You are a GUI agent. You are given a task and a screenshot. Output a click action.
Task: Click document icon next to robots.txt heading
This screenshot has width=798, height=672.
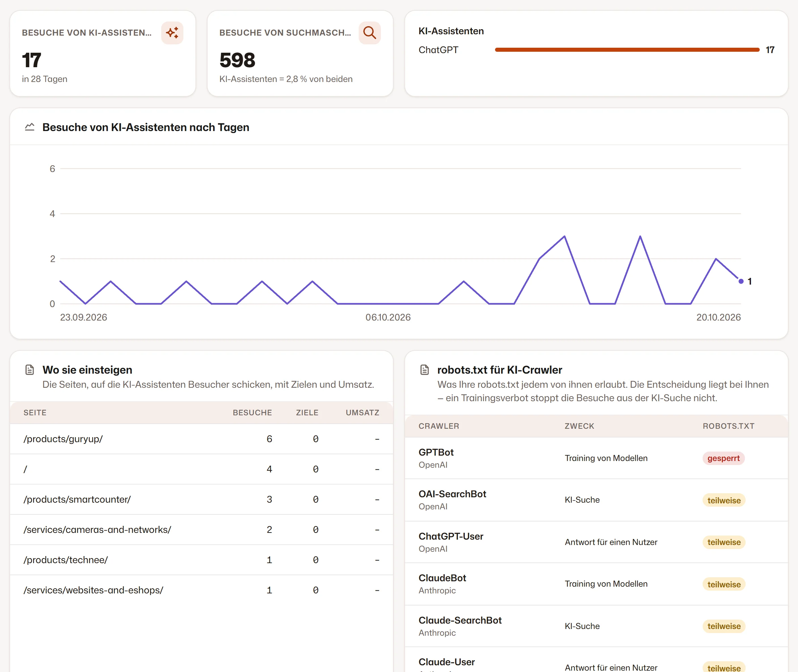pyautogui.click(x=425, y=370)
